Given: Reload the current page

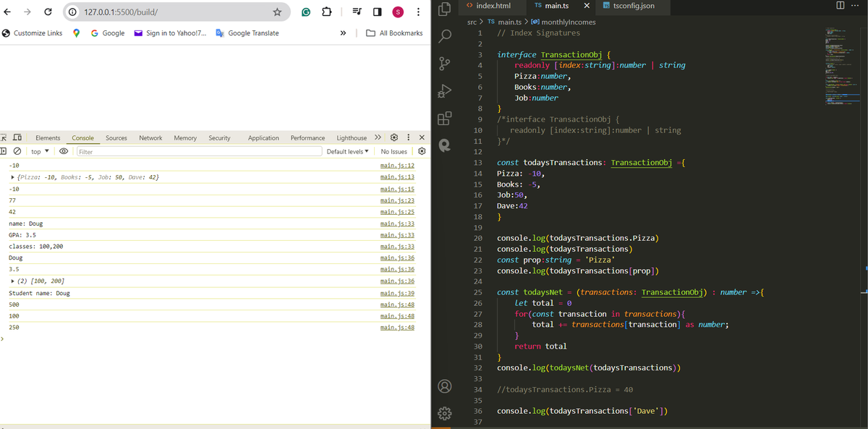Looking at the screenshot, I should [47, 12].
